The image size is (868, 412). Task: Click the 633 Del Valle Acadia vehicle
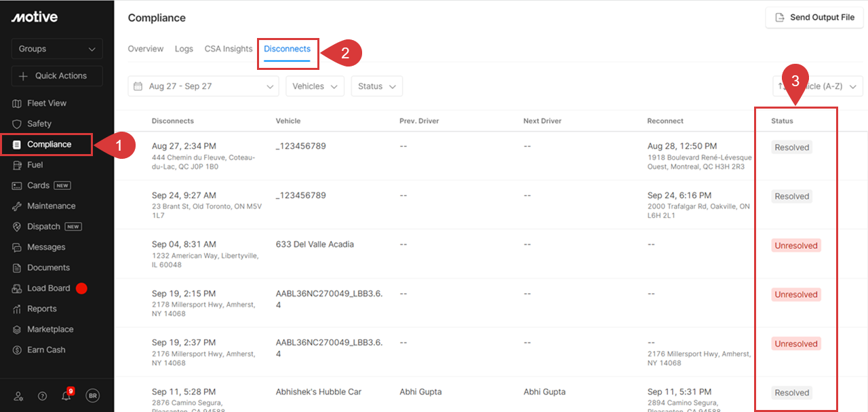pyautogui.click(x=315, y=244)
